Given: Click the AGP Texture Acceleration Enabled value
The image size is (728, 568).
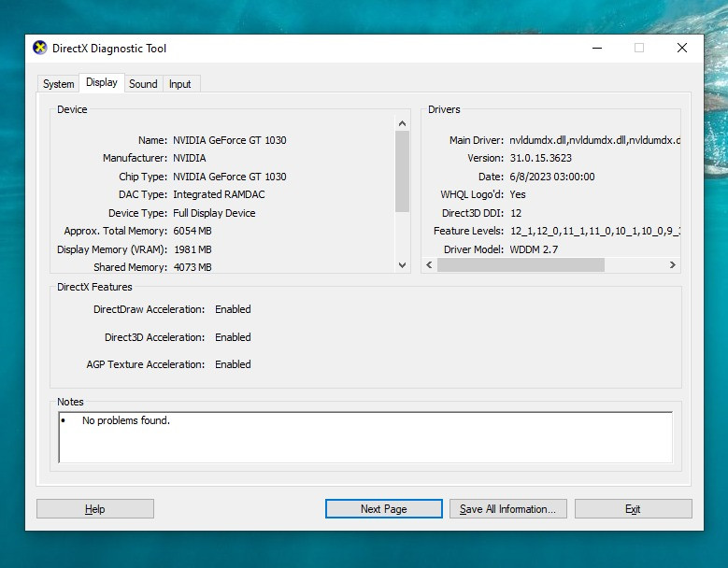Looking at the screenshot, I should [233, 364].
